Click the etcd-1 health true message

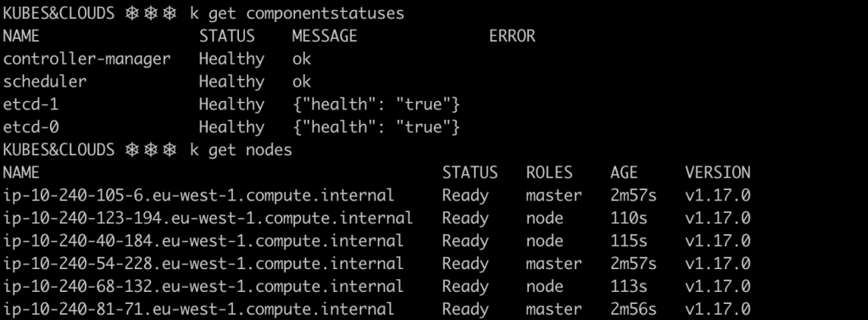click(376, 104)
